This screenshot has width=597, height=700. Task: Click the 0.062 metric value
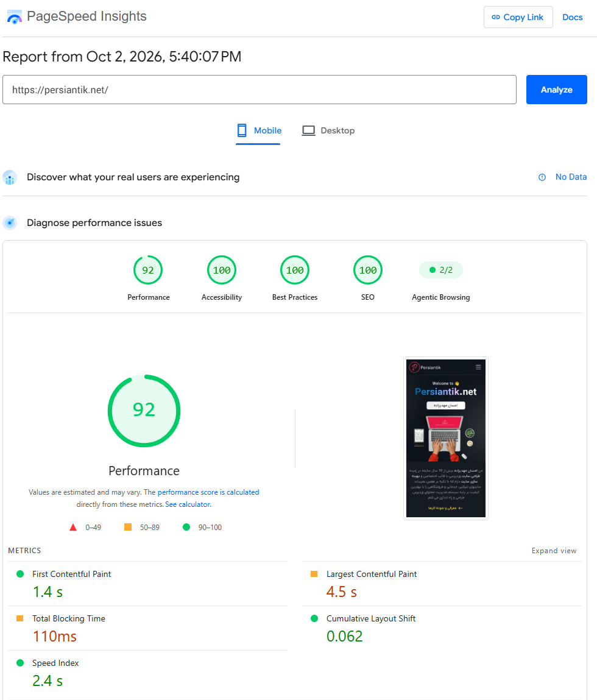344,636
